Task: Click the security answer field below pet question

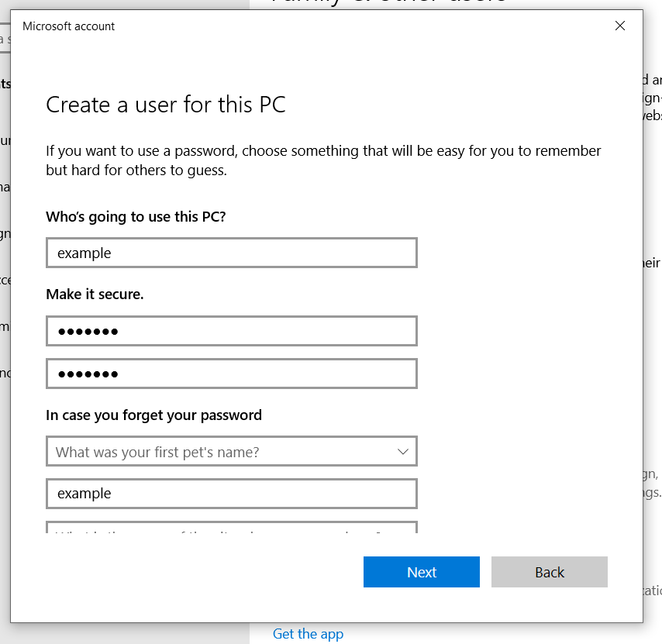Action: [232, 494]
